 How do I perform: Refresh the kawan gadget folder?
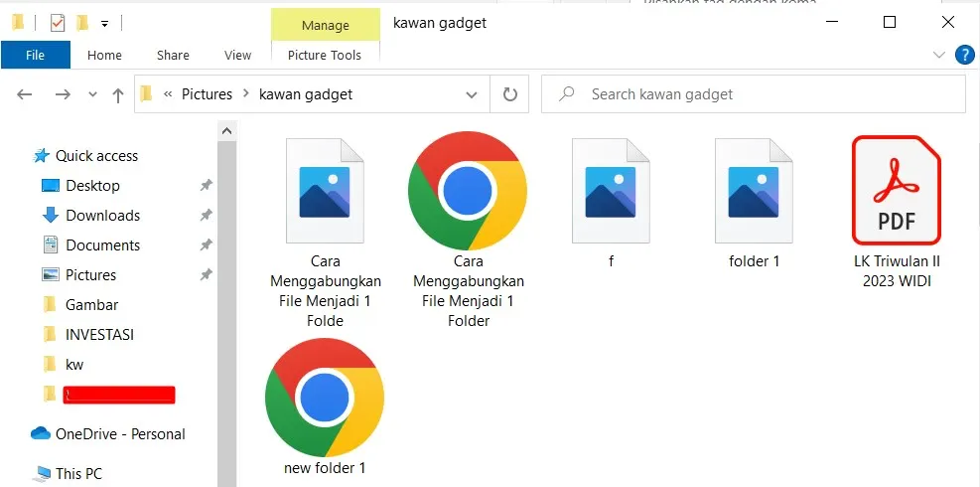coord(510,94)
